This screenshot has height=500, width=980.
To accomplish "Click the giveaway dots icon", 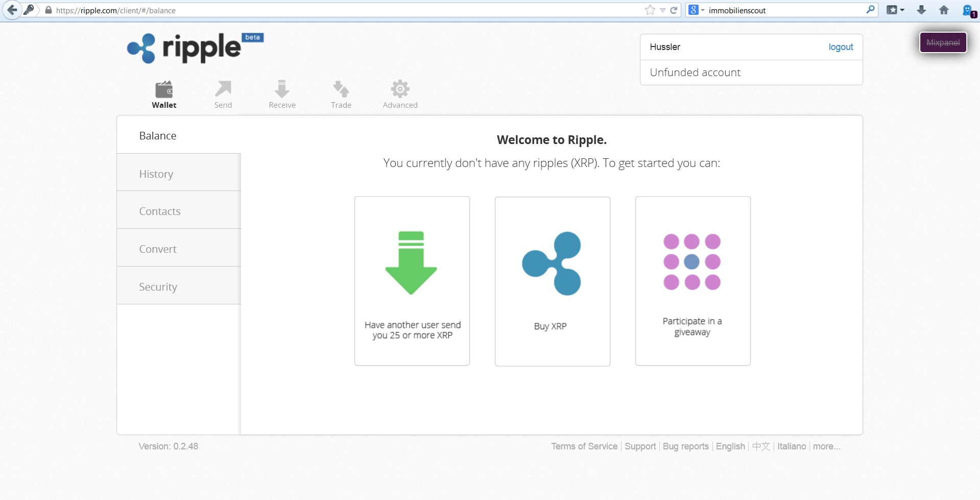I will click(692, 262).
